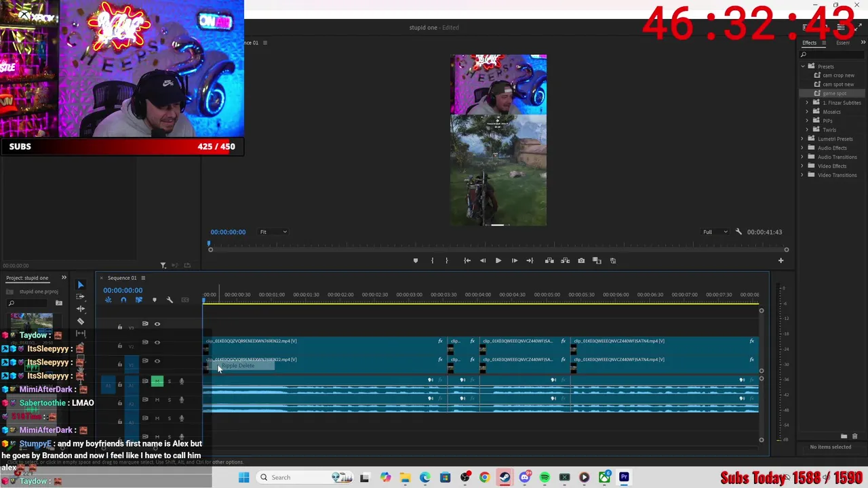This screenshot has width=868, height=488.
Task: Select the Sequence 01 timeline tab
Action: [122, 278]
